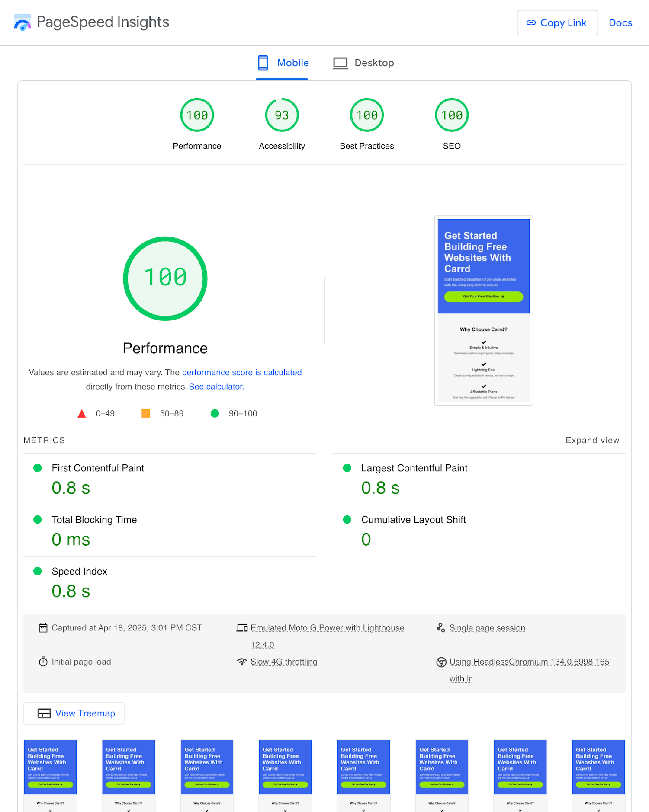Click the Speed Index label

point(79,572)
